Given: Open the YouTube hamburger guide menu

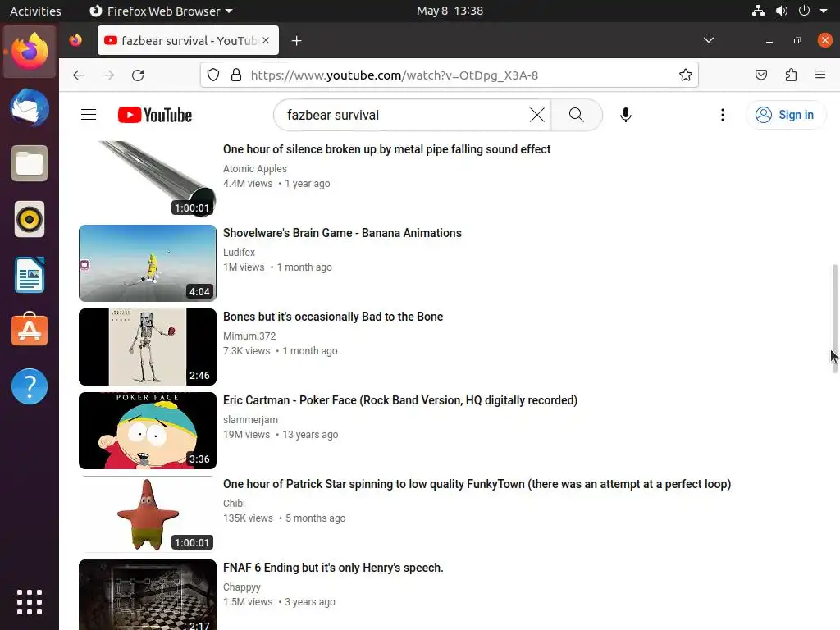Looking at the screenshot, I should tap(89, 115).
